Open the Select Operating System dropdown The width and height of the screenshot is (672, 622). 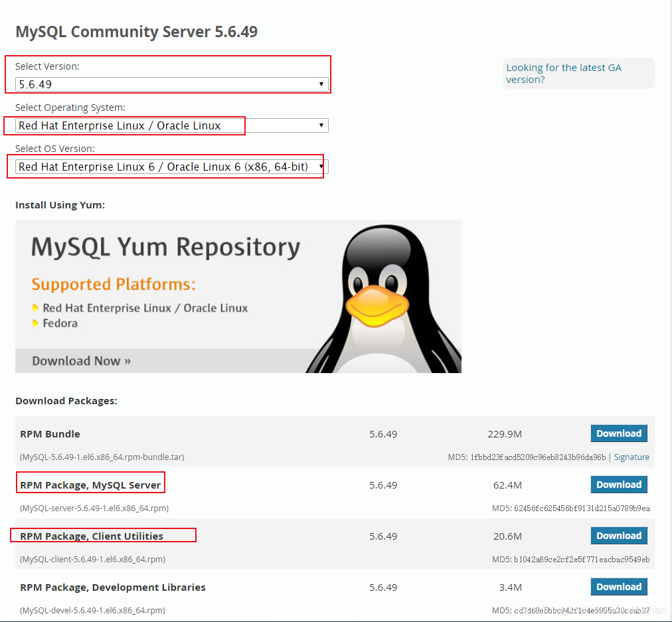(x=172, y=125)
